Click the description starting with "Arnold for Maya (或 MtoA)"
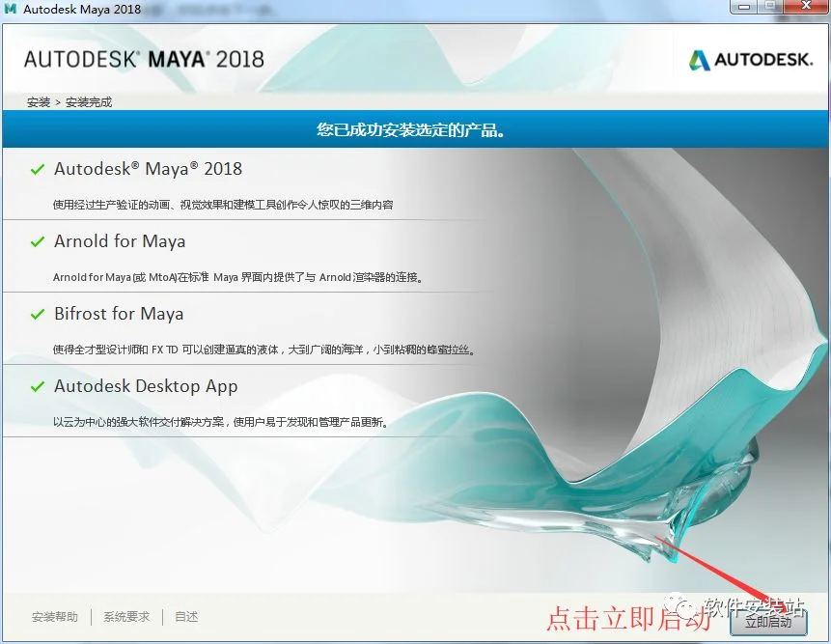Image resolution: width=831 pixels, height=644 pixels. tap(238, 277)
